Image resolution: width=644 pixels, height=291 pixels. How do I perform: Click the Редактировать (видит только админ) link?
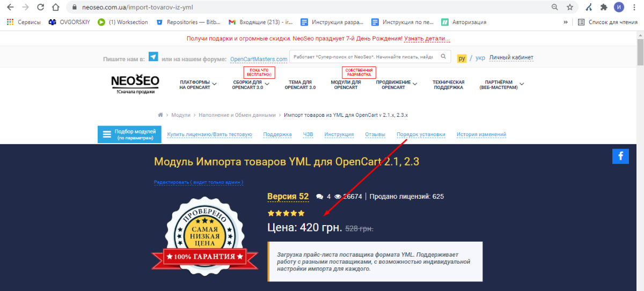[x=199, y=182]
